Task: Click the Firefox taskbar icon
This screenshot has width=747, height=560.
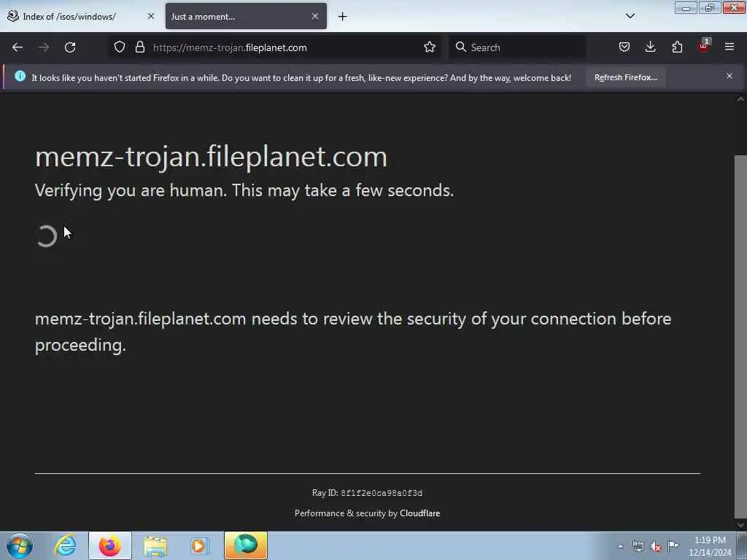Action: (109, 545)
